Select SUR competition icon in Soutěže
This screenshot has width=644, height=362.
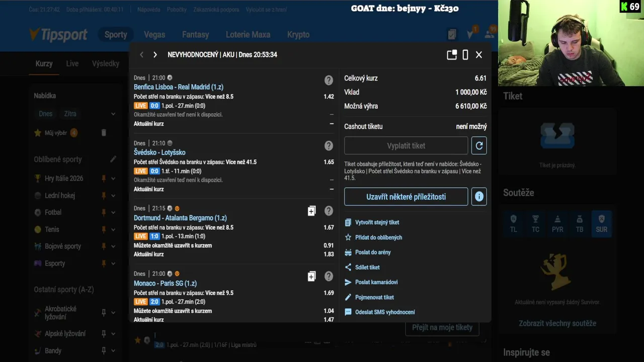(x=602, y=224)
